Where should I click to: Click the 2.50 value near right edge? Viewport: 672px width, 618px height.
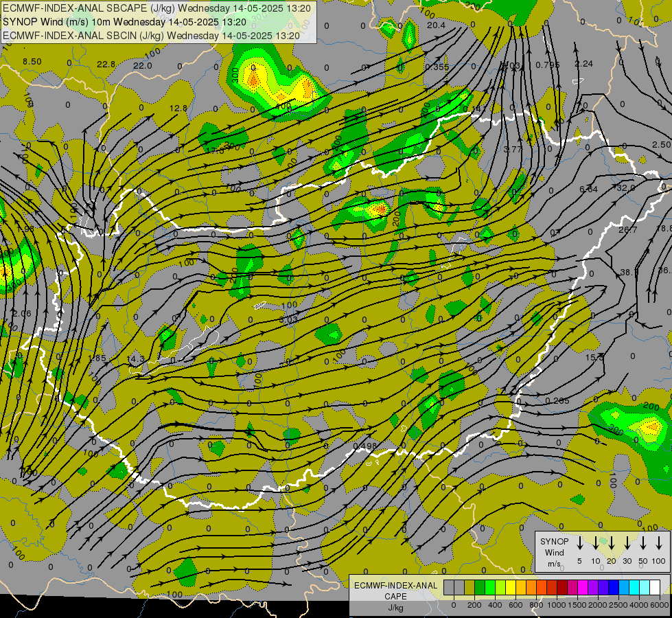661,145
